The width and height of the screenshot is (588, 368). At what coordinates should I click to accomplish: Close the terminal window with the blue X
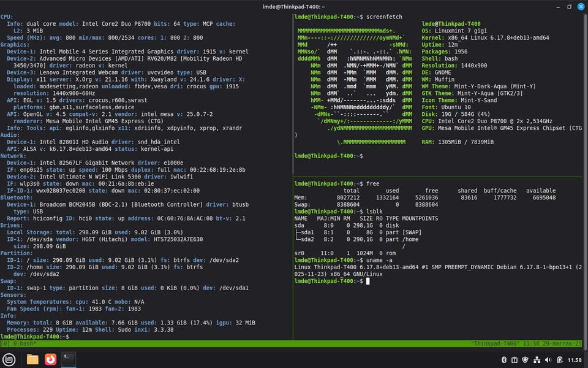581,6
